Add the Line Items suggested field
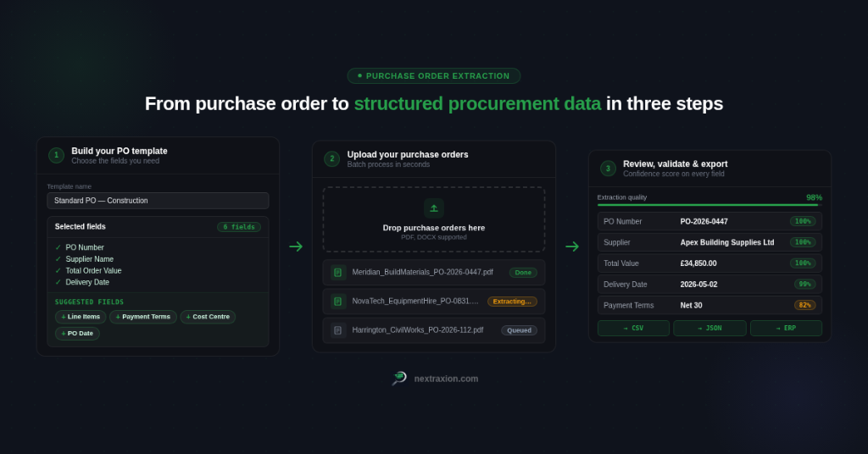The height and width of the screenshot is (454, 868). tap(81, 317)
